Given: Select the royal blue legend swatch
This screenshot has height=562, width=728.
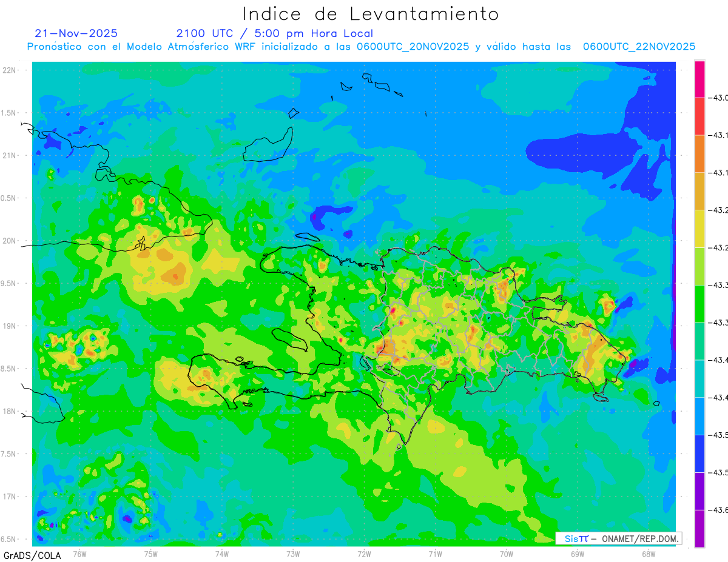Looking at the screenshot, I should click(x=699, y=453).
